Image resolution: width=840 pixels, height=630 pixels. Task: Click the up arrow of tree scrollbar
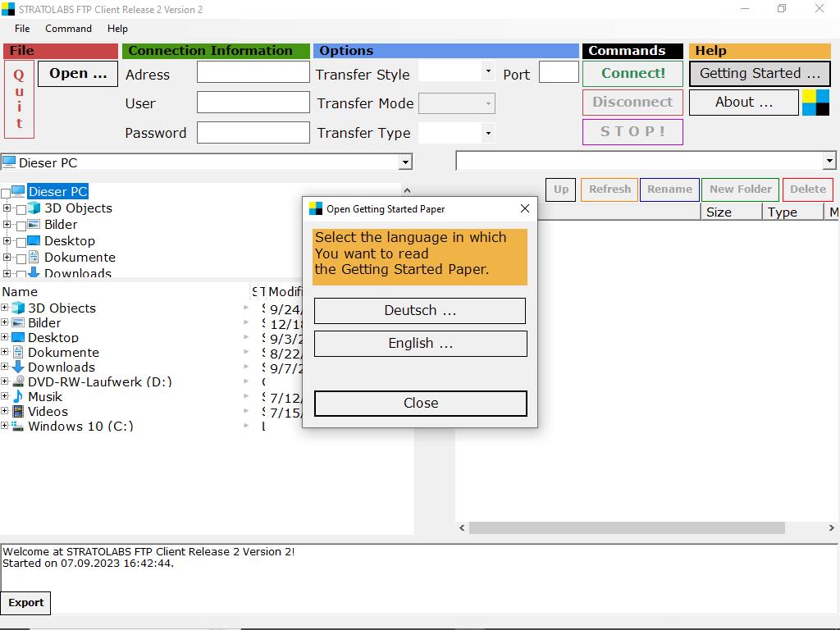[407, 190]
